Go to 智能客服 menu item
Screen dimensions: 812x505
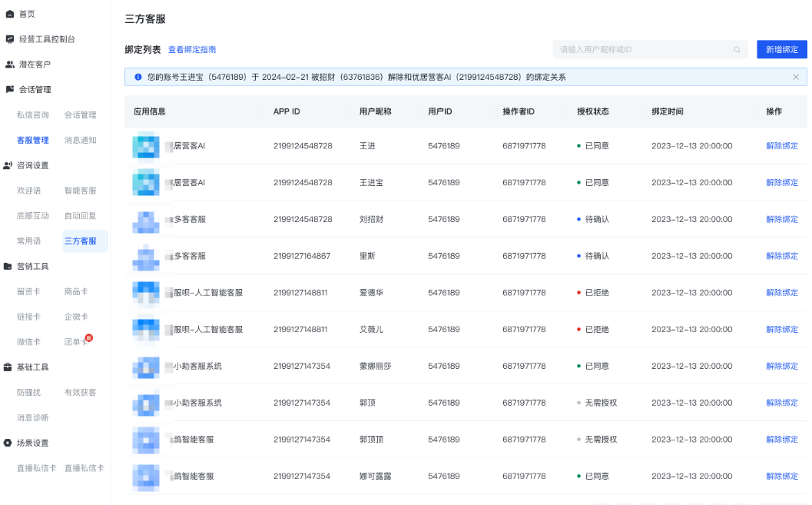tap(80, 191)
